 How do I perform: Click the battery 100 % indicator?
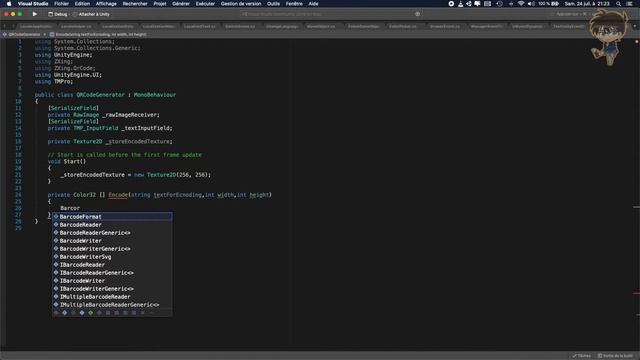(x=548, y=4)
